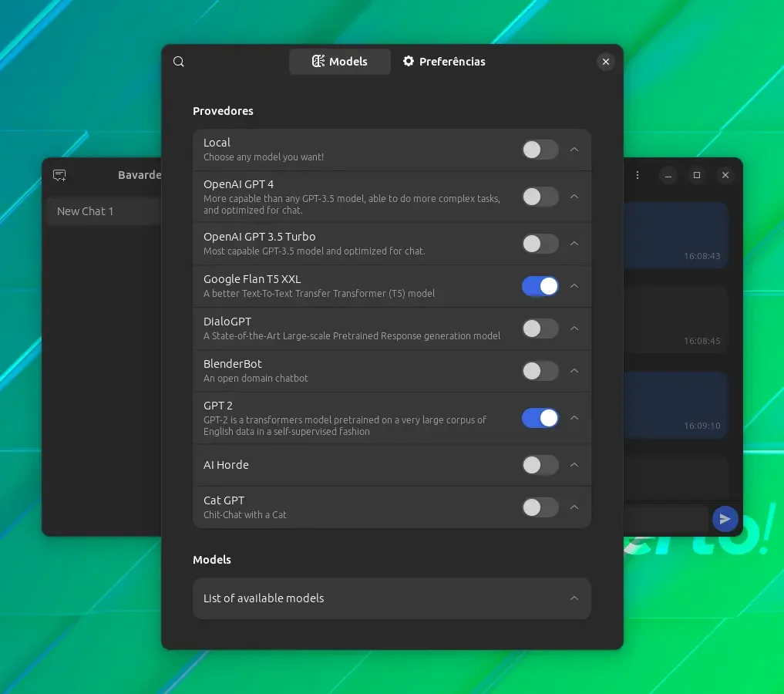Viewport: 784px width, 694px height.
Task: Click the Local provider title text
Action: [x=217, y=143]
